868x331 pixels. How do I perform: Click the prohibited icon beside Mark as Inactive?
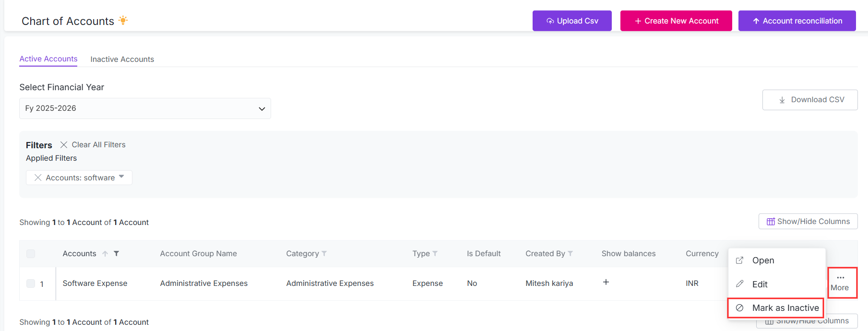(x=740, y=308)
